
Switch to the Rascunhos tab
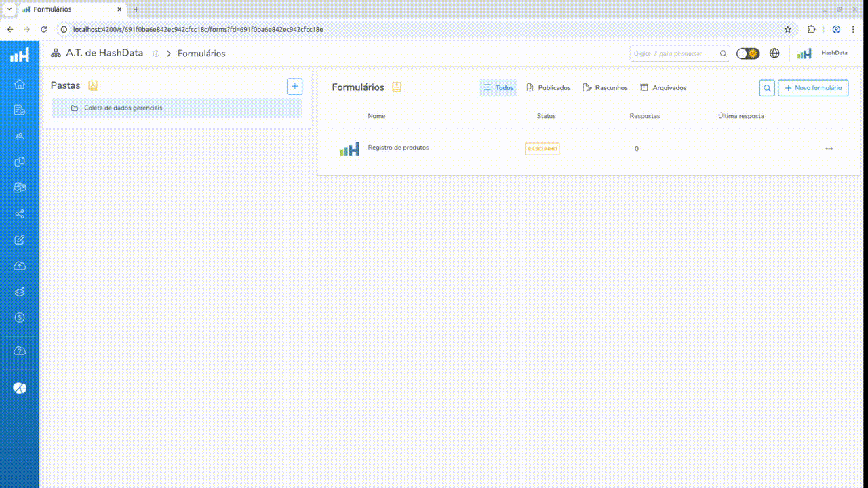605,88
